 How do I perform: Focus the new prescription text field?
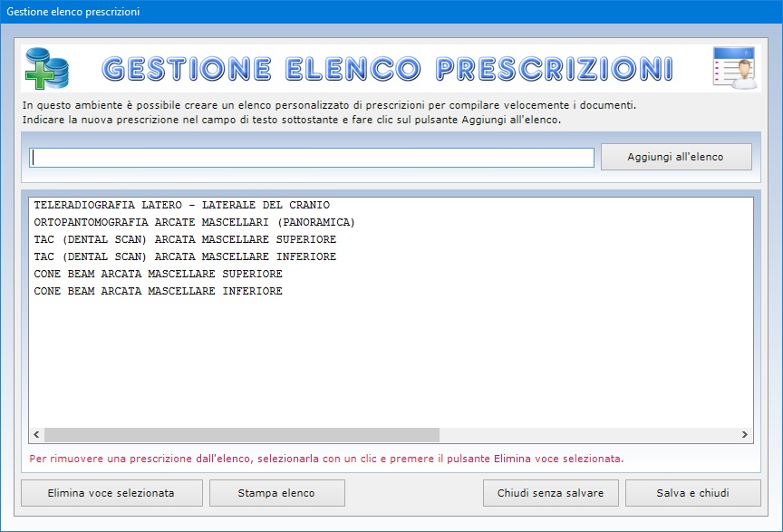coord(312,158)
